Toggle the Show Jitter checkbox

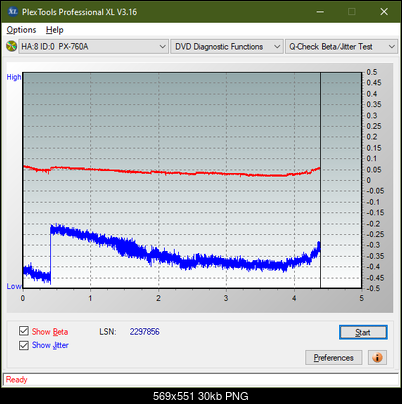(24, 345)
